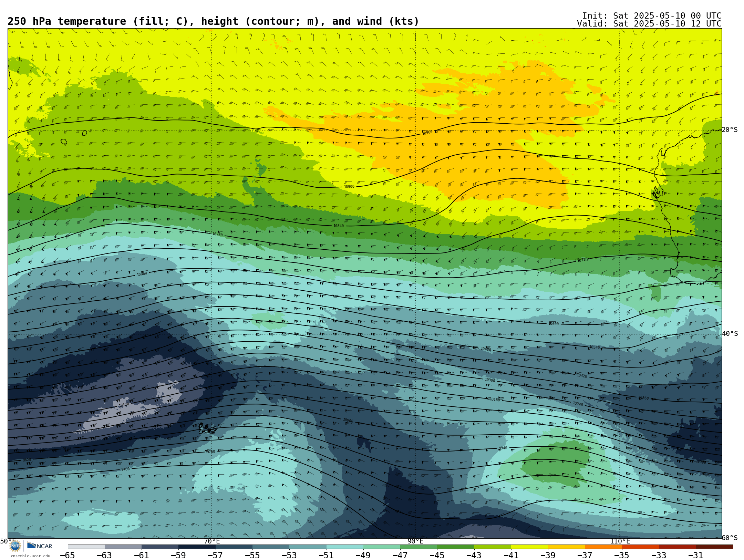
Task: Pick the red-orange -35 to -33 swatch
Action: pos(640,547)
